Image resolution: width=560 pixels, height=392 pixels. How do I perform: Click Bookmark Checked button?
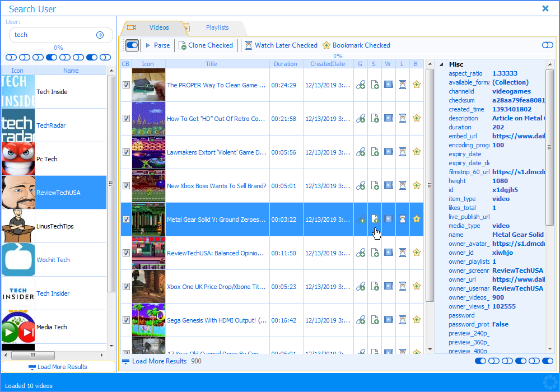pyautogui.click(x=356, y=45)
